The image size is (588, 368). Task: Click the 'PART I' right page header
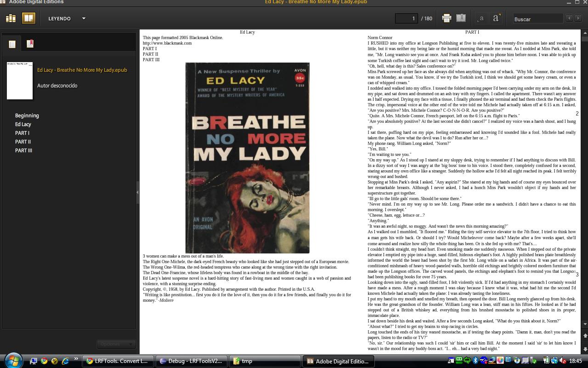[x=472, y=32]
